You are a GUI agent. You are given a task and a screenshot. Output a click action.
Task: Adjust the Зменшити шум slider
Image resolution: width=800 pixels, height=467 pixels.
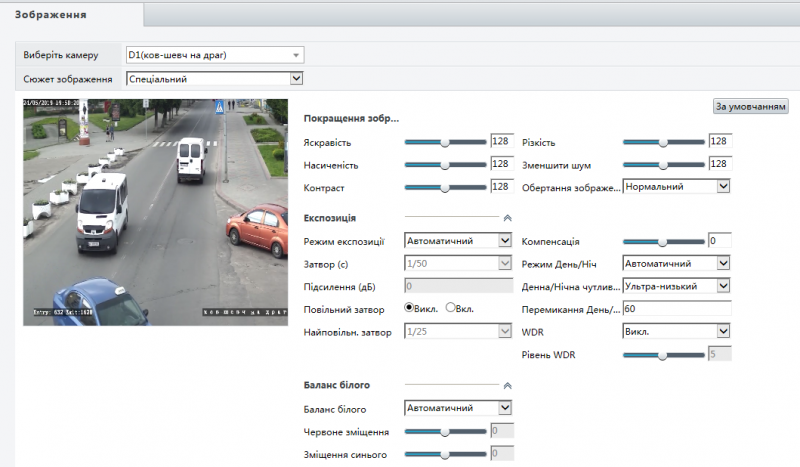[663, 165]
